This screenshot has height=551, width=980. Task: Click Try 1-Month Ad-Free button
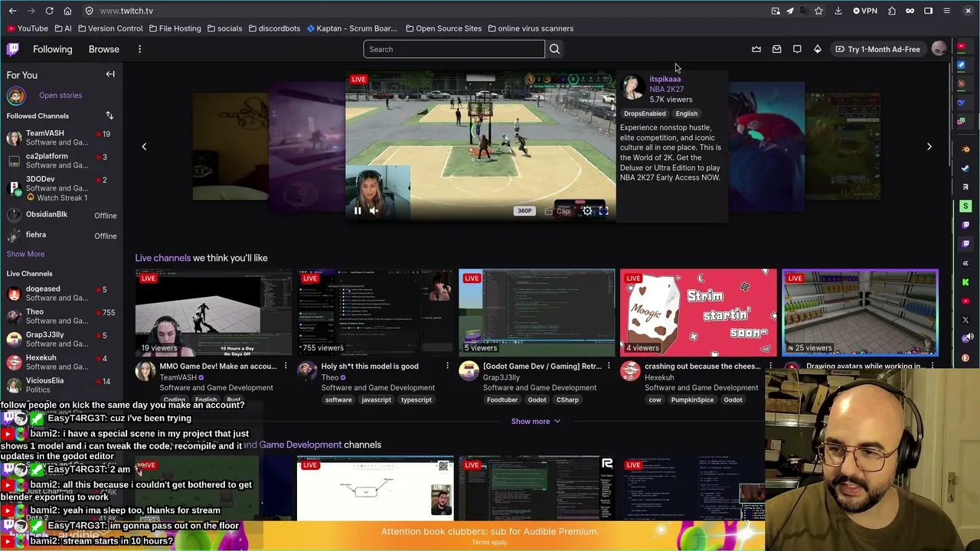tap(877, 49)
